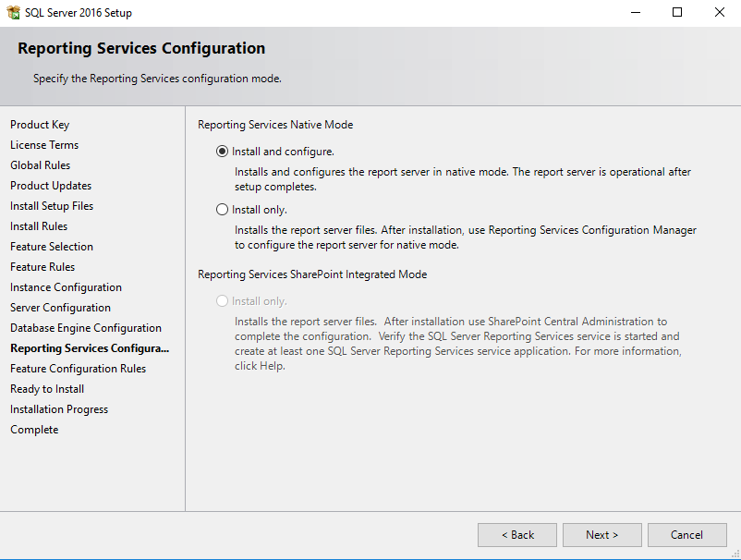Click the SQL Server Setup title bar icon
This screenshot has height=560, width=741.
coord(14,13)
